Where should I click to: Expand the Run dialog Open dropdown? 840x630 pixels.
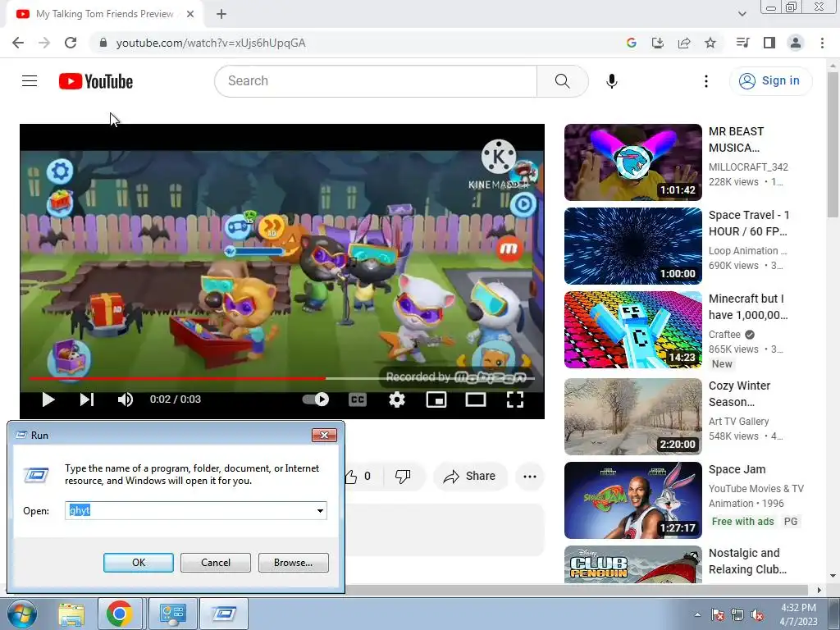(x=320, y=510)
